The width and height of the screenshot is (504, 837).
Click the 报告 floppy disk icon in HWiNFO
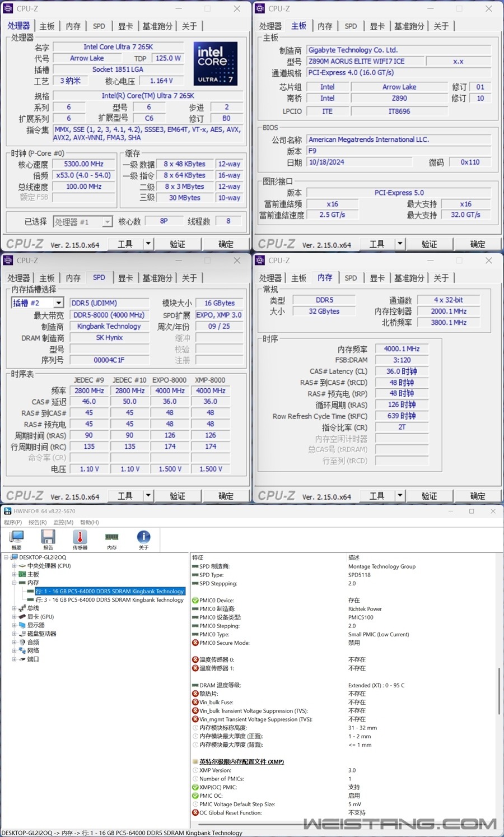[x=48, y=537]
